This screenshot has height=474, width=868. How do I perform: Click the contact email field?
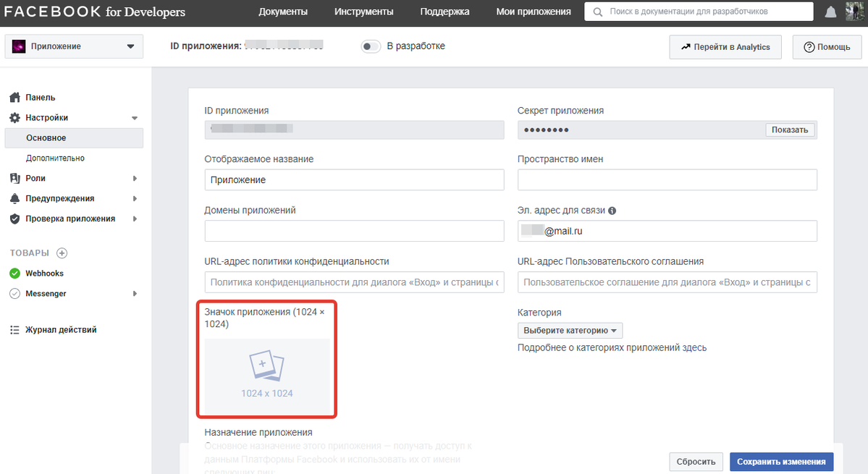pyautogui.click(x=667, y=231)
